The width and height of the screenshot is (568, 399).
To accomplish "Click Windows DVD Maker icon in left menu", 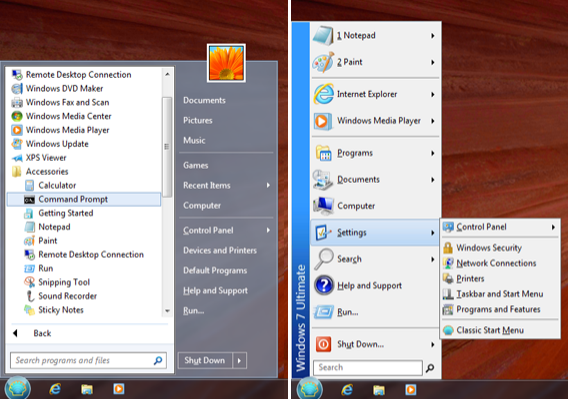I will point(17,88).
